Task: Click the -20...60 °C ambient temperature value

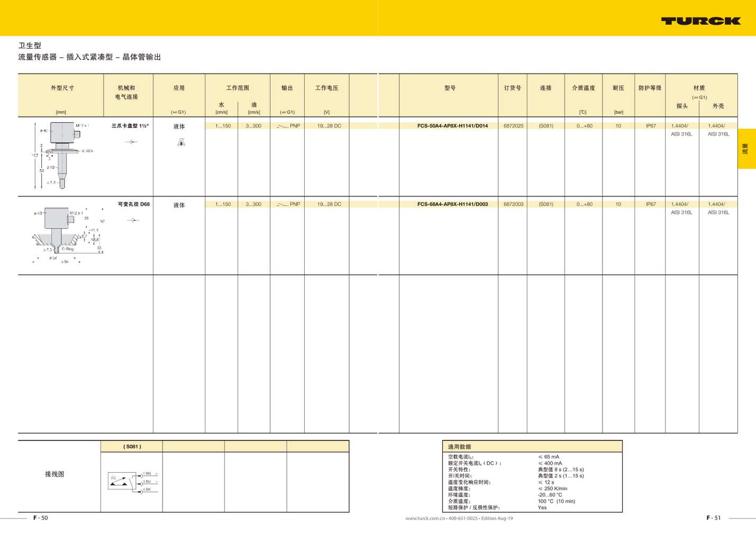Action: coord(550,495)
